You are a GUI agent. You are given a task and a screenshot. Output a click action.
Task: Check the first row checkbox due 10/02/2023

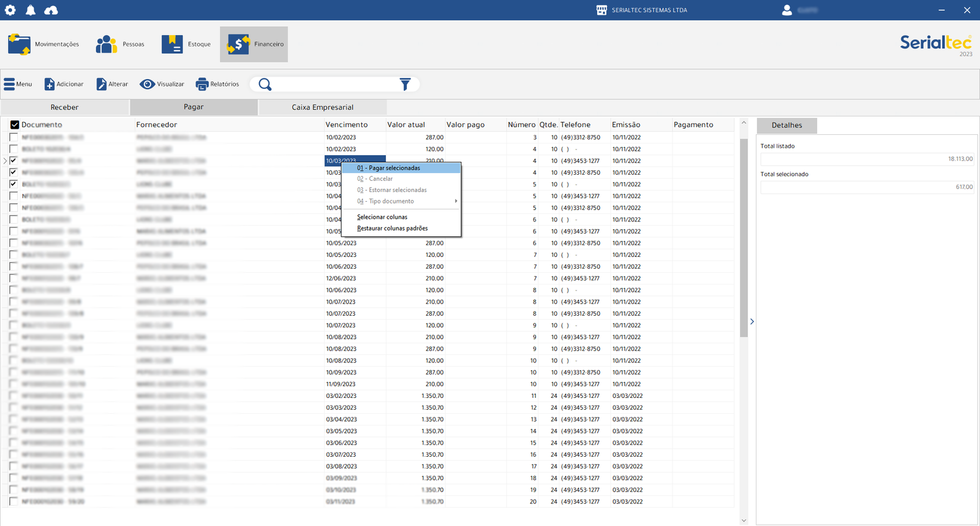13,137
